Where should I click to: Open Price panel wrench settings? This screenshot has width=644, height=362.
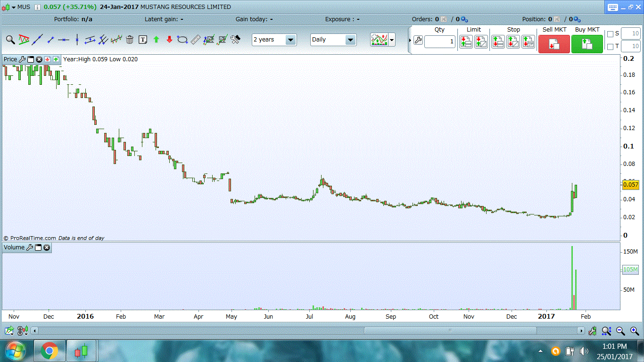[22, 59]
